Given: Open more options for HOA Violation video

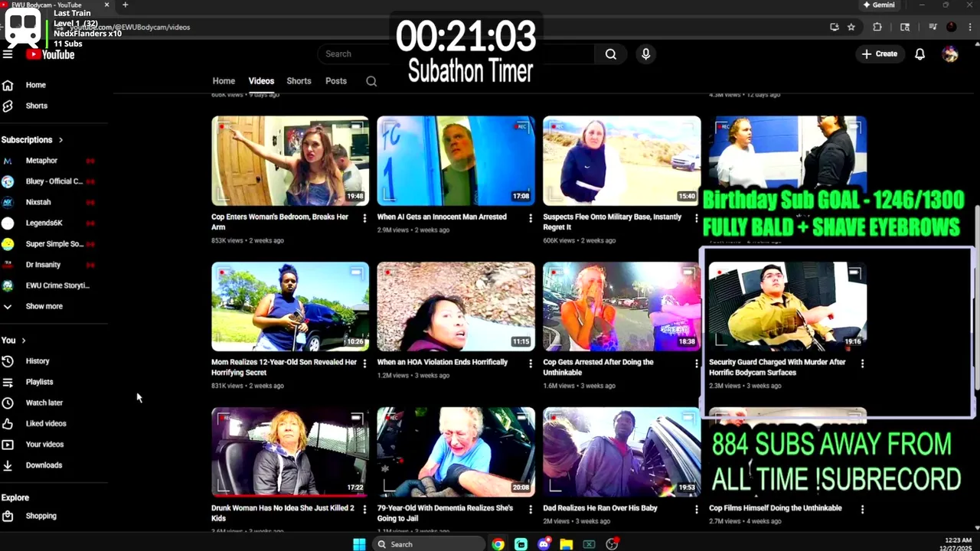Looking at the screenshot, I should click(x=530, y=364).
